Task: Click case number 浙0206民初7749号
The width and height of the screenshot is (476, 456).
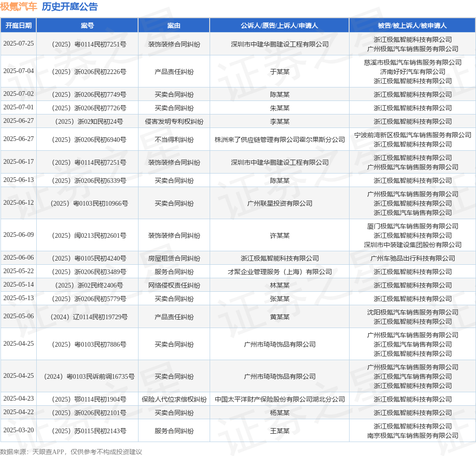Action: click(89, 94)
